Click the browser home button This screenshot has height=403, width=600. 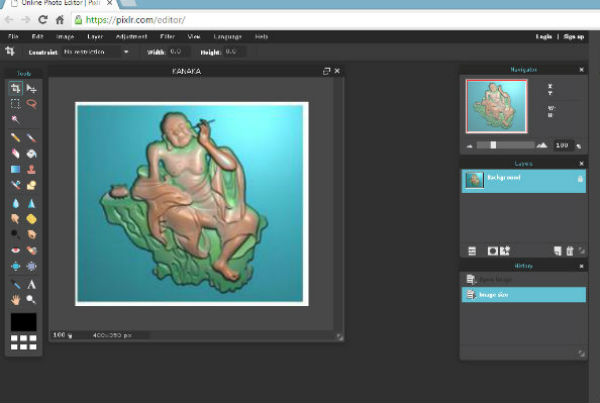(x=60, y=20)
